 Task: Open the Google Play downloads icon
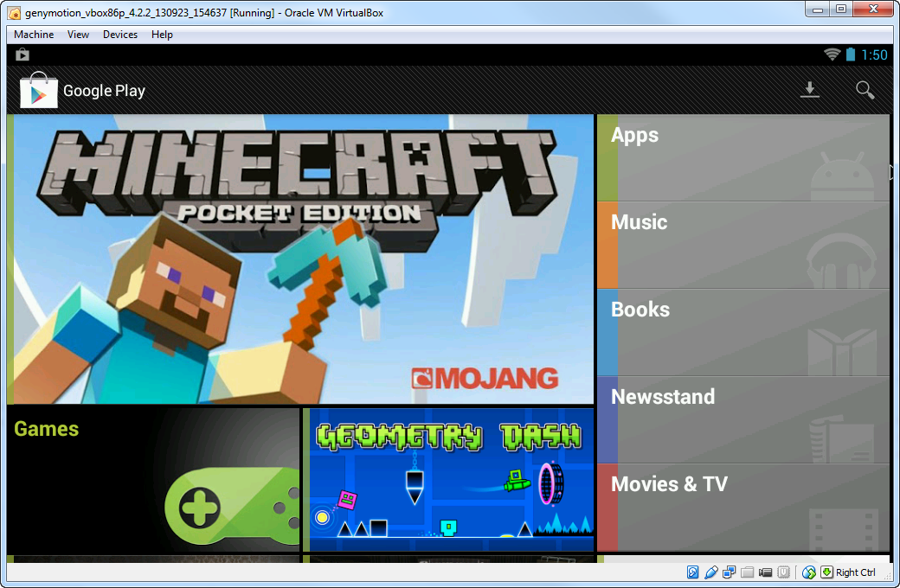coord(810,89)
